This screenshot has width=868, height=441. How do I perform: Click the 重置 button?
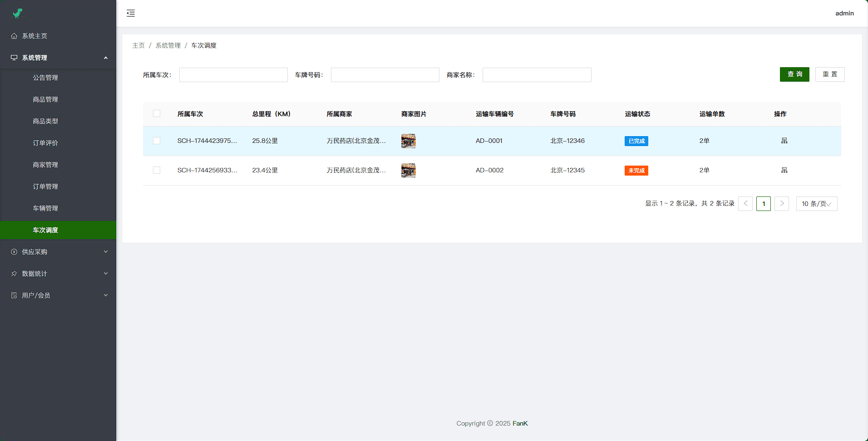[829, 74]
